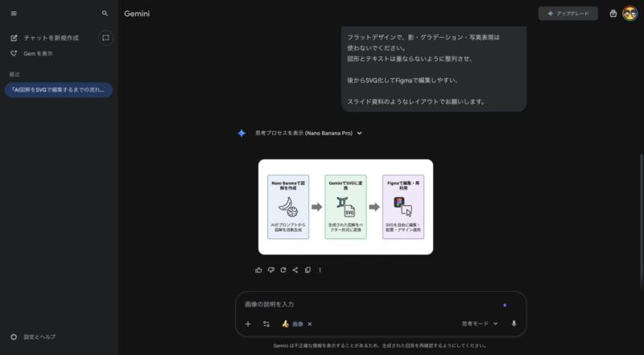Copy the response with copy icon
Viewport: 644px width, 355px height.
pos(308,270)
